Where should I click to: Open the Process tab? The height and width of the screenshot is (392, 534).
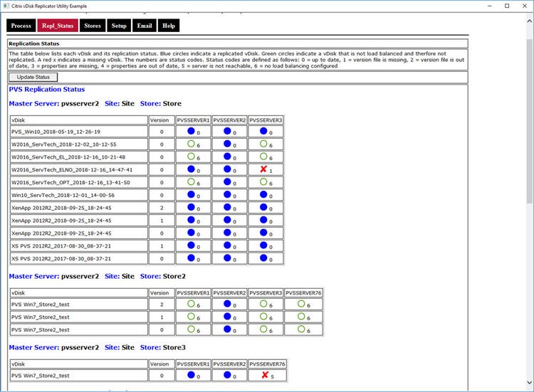[21, 26]
